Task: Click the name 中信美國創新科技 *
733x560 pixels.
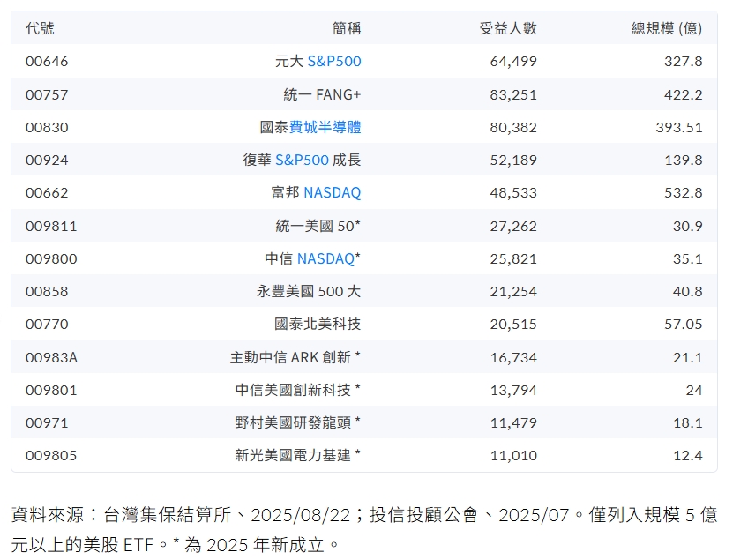Action: click(298, 390)
